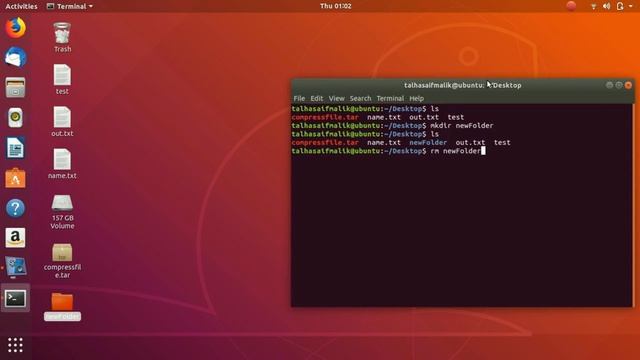640x360 pixels.
Task: Click the red 'compressfile.tar' in the first ls output
Action: (x=325, y=117)
